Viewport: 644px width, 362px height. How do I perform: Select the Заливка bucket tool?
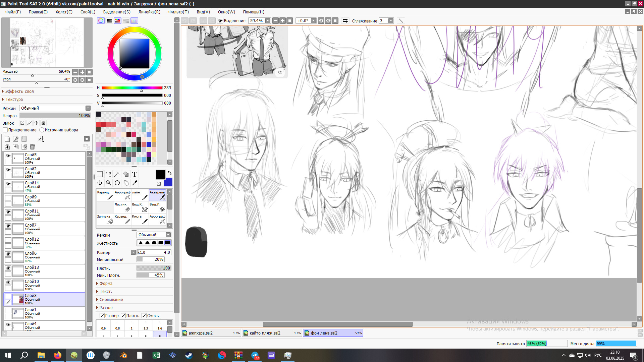coord(105,219)
